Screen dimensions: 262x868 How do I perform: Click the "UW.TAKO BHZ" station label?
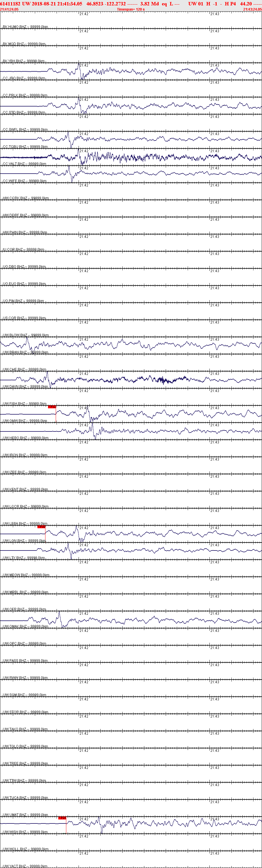coord(15,730)
